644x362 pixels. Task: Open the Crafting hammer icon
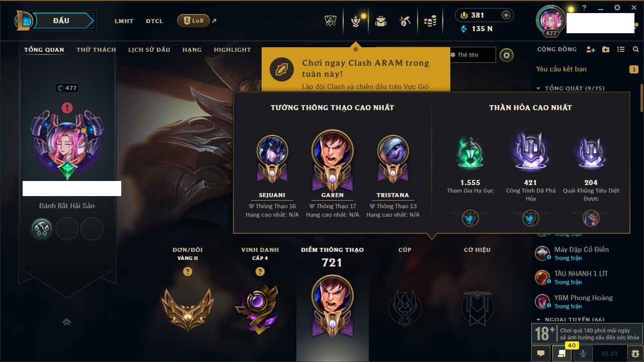(405, 21)
